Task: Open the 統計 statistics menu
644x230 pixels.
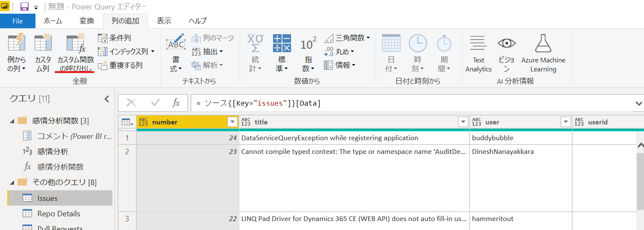Action: pos(256,53)
